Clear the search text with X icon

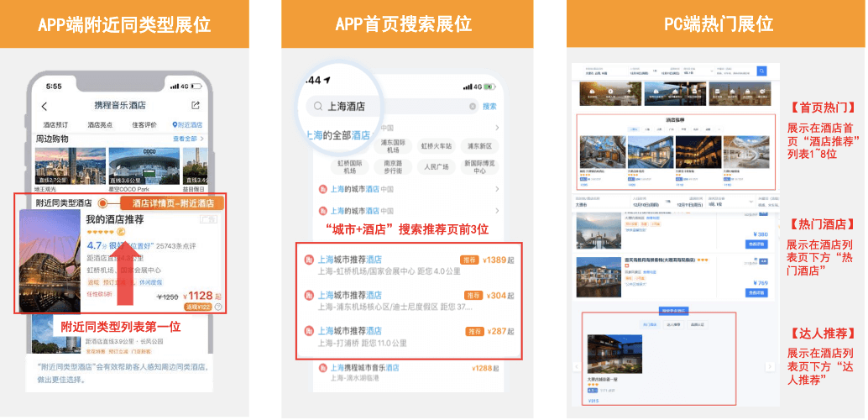(473, 107)
